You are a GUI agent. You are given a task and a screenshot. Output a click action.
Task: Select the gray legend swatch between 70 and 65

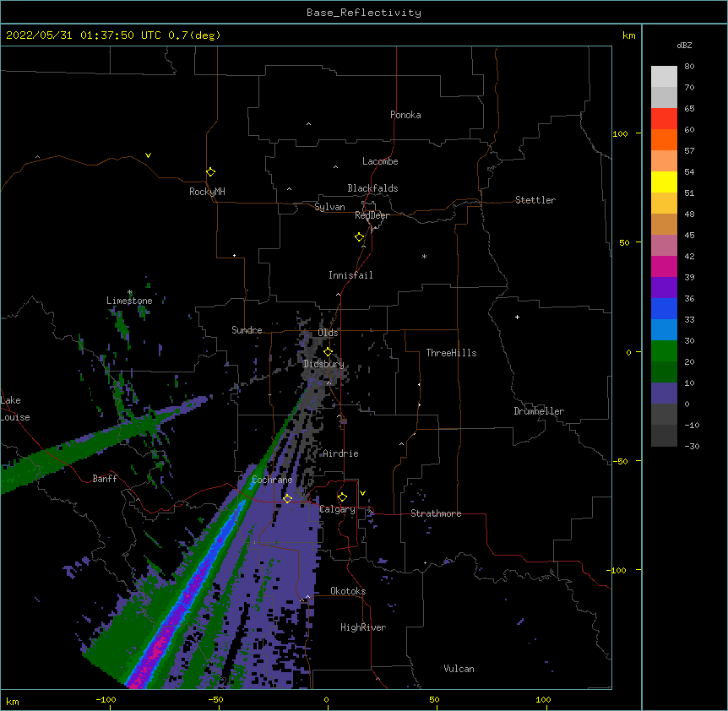pos(664,97)
